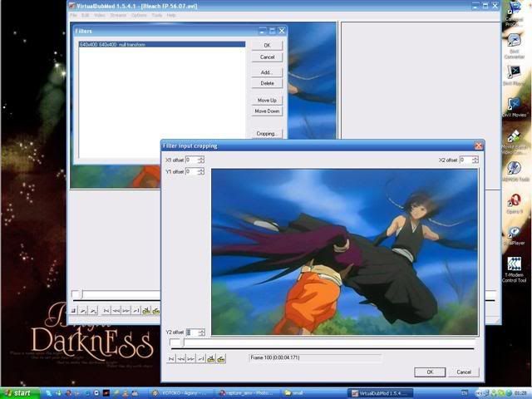Open the Streams menu
532x399 pixels.
tap(118, 15)
